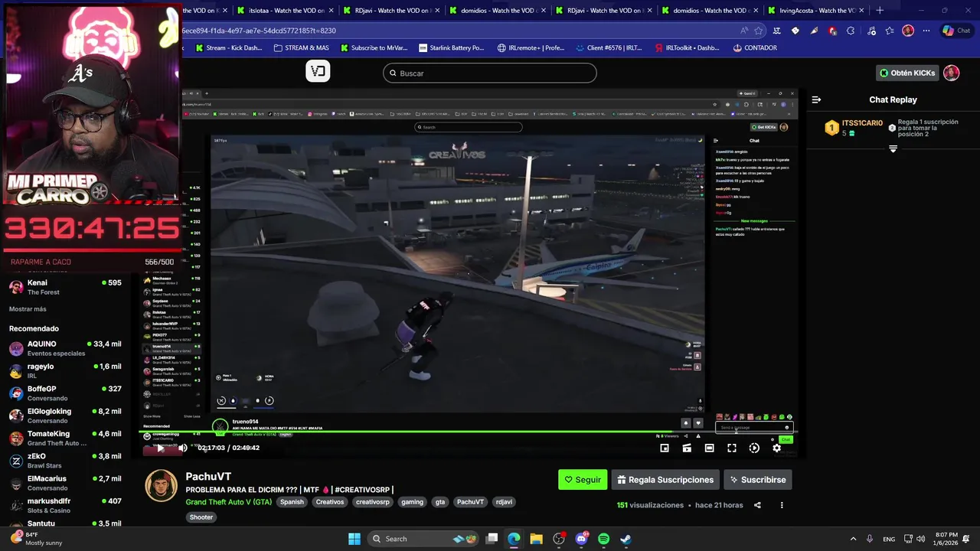Click the creativosrp tag
The height and width of the screenshot is (551, 980).
tap(372, 502)
